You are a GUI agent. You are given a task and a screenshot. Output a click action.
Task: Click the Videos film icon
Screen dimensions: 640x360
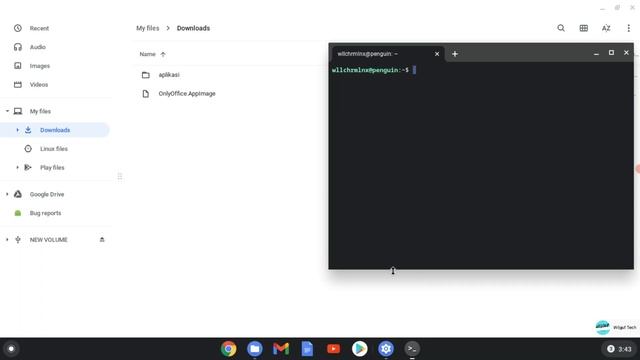pos(18,84)
